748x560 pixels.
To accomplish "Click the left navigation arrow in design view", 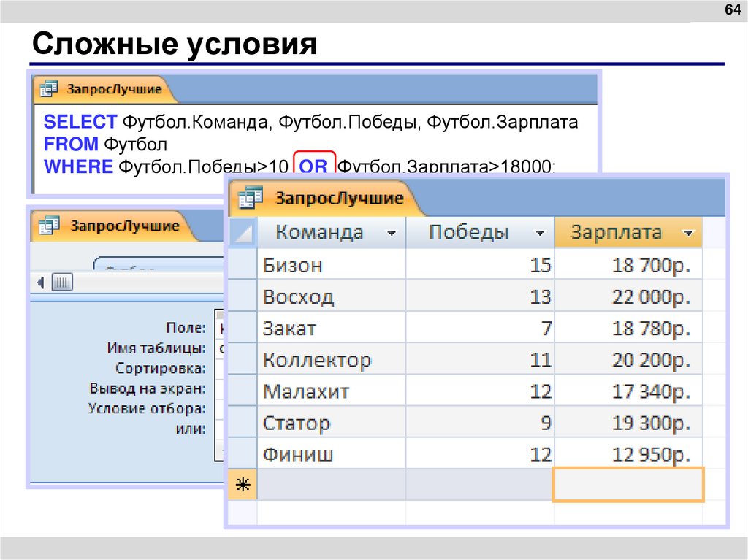I will click(41, 282).
